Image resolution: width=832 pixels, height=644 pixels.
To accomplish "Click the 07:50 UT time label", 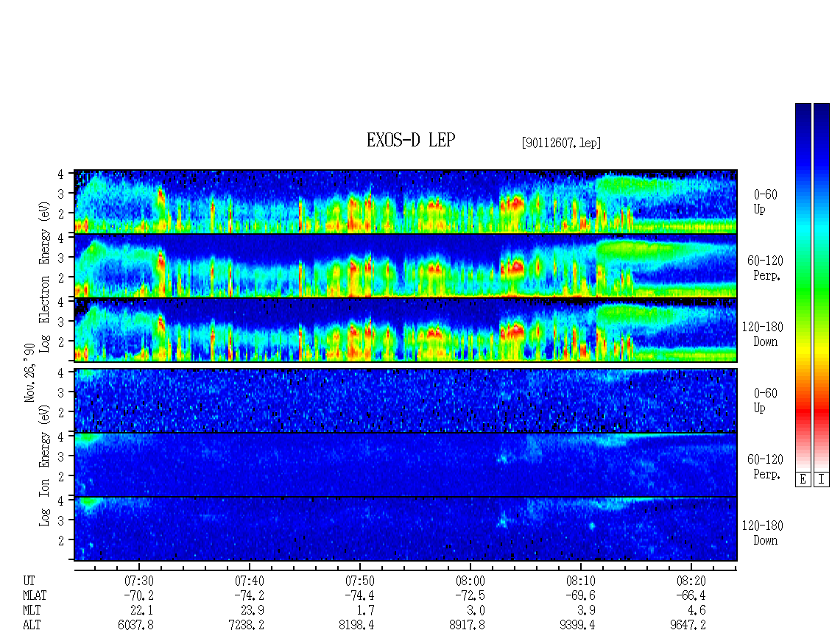I will click(360, 581).
